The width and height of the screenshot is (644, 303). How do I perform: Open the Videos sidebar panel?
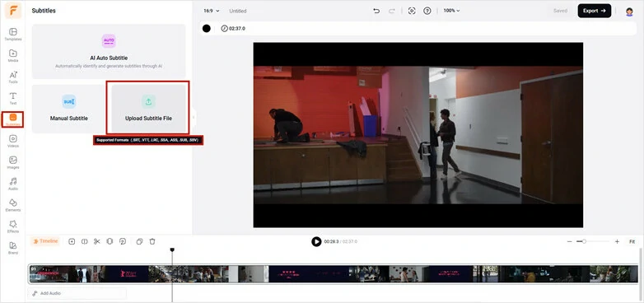12,141
